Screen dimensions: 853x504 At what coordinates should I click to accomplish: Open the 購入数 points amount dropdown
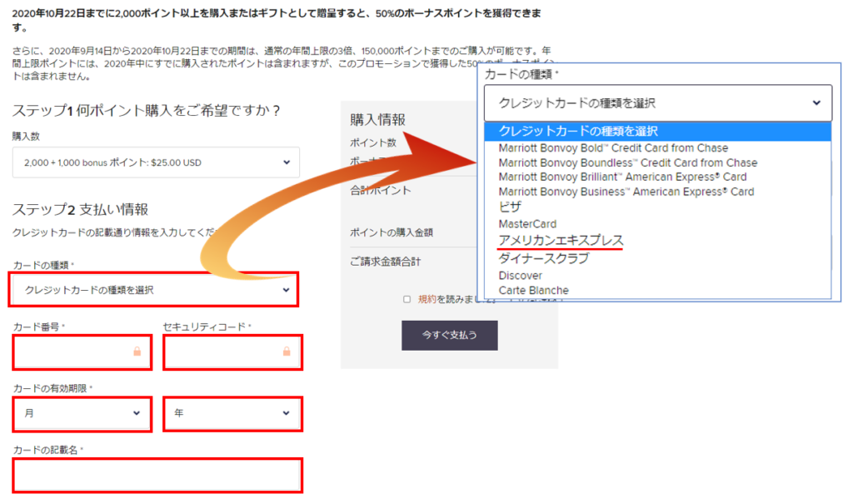point(156,162)
